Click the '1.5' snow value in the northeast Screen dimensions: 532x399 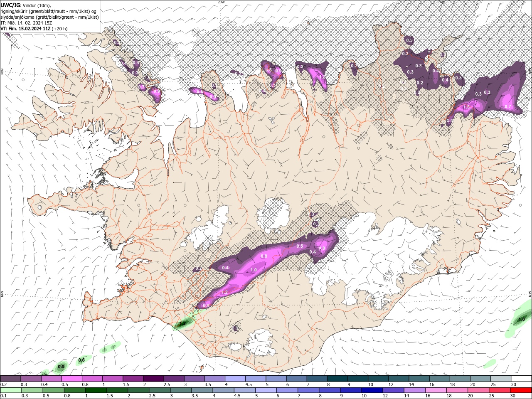pyautogui.click(x=466, y=107)
